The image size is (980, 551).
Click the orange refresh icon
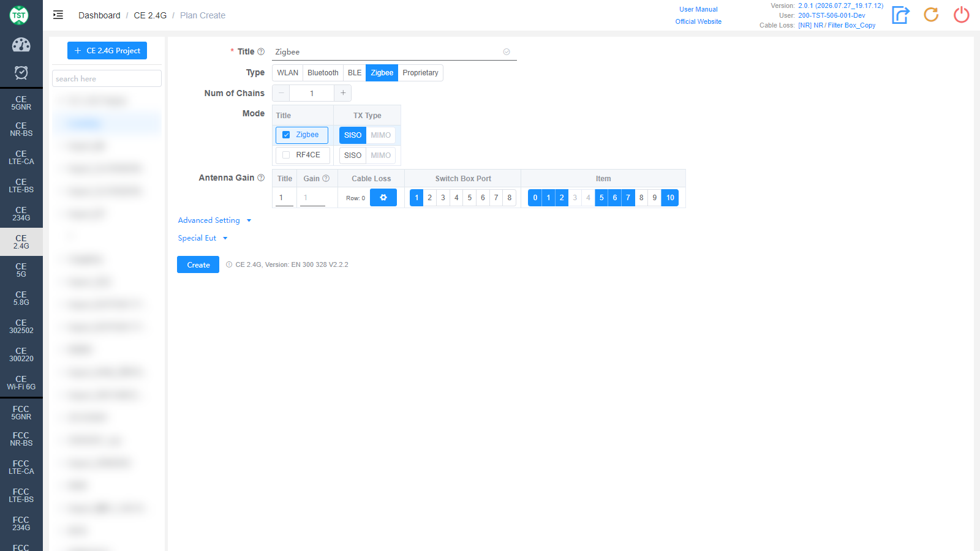pyautogui.click(x=931, y=15)
